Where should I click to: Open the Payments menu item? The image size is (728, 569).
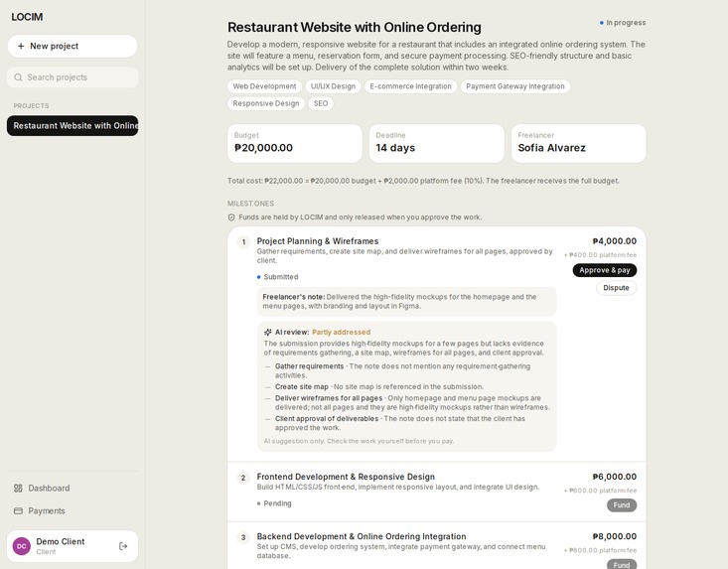click(73, 511)
